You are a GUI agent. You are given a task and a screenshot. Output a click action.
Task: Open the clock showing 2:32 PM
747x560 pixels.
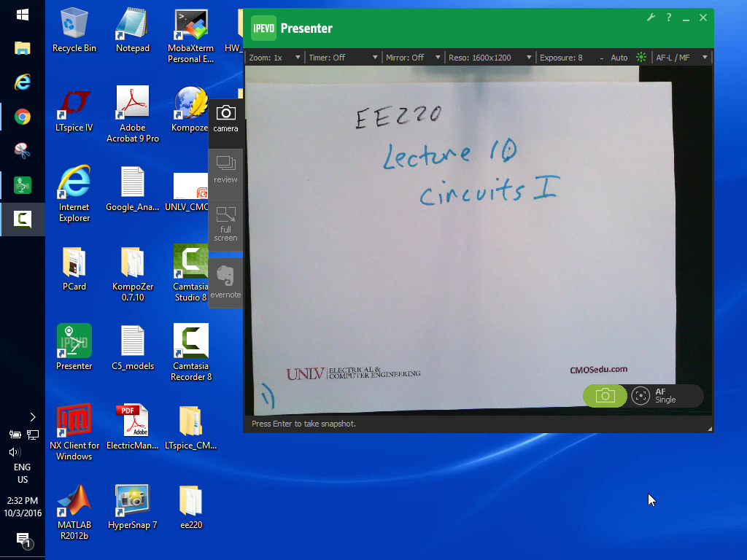coord(23,507)
